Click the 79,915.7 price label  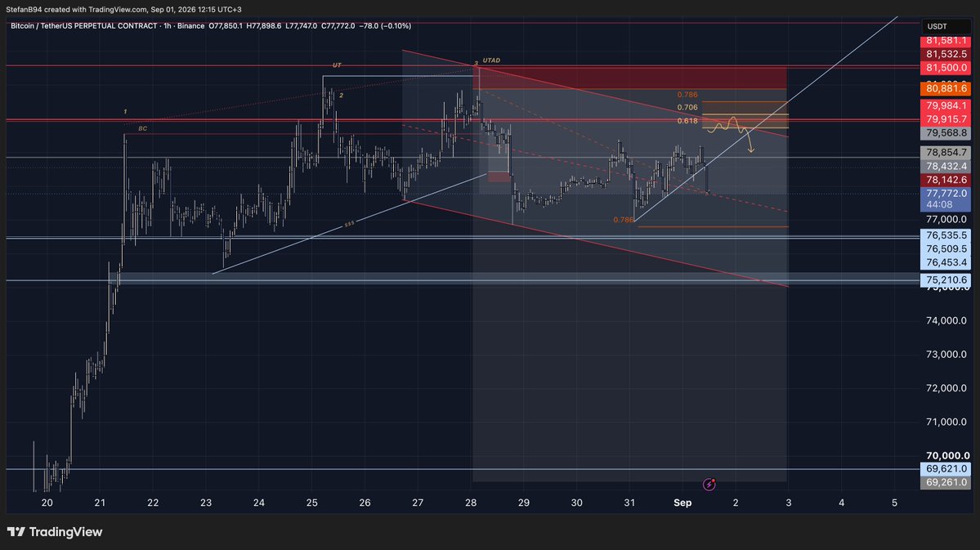pos(946,119)
